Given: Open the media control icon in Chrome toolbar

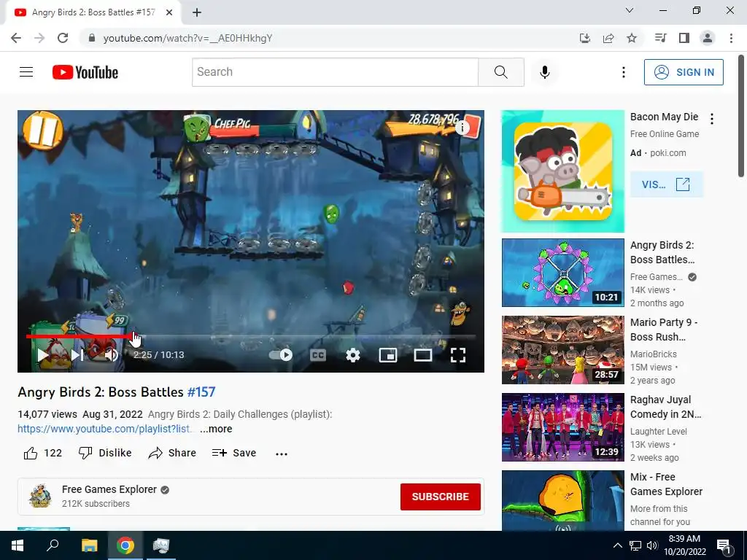Looking at the screenshot, I should point(660,38).
